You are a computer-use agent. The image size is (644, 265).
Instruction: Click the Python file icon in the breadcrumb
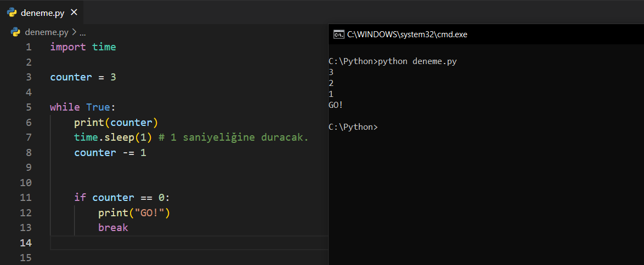click(x=15, y=32)
